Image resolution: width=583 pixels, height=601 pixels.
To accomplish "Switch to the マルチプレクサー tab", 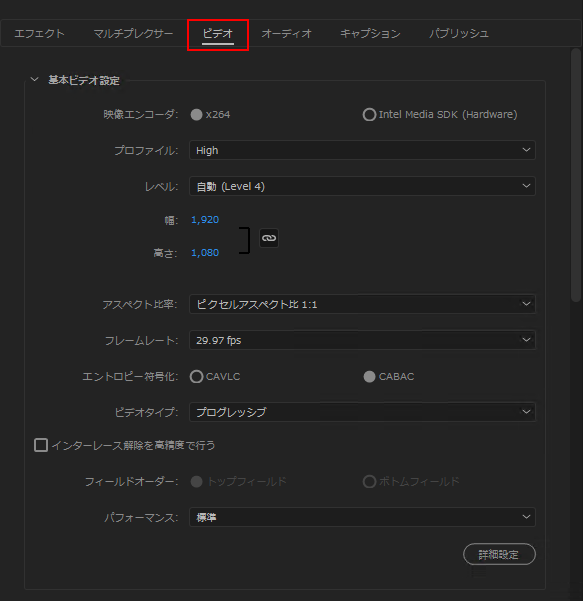I will tap(133, 34).
